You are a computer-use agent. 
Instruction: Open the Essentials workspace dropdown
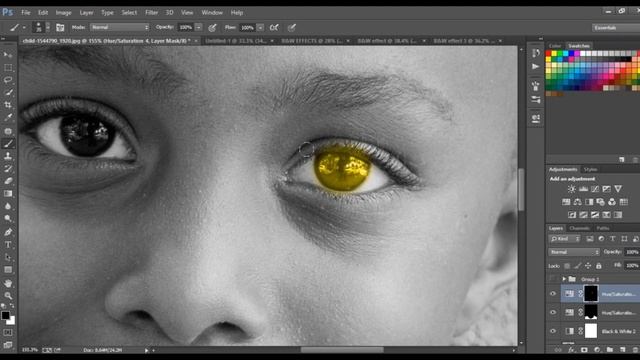click(x=616, y=27)
